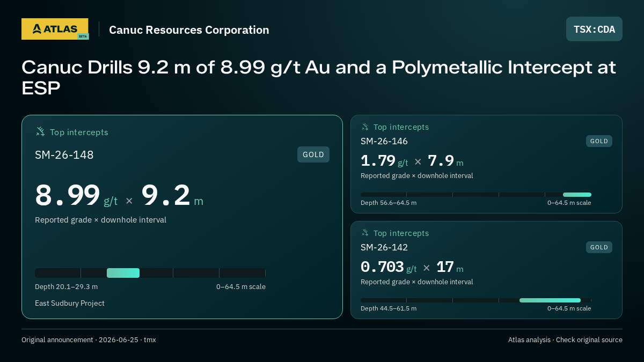
Task: Click the Top intercepts label in SM-26-146 card
Action: (401, 127)
